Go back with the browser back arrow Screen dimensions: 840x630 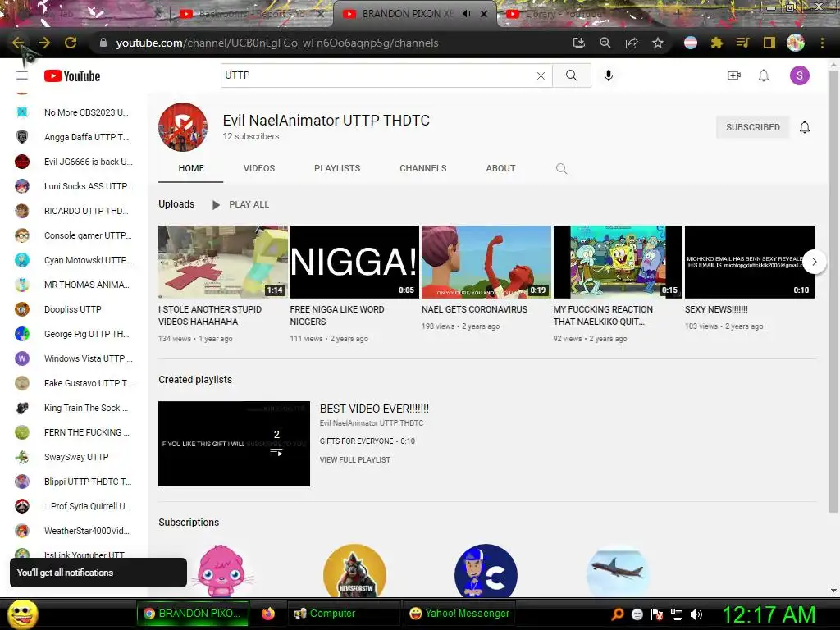pos(18,43)
